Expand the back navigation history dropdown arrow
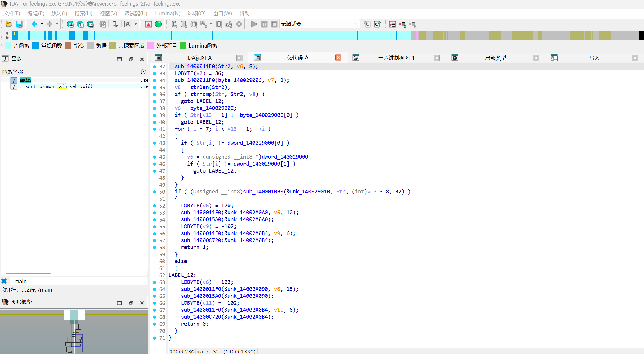This screenshot has width=644, height=354. [42, 24]
